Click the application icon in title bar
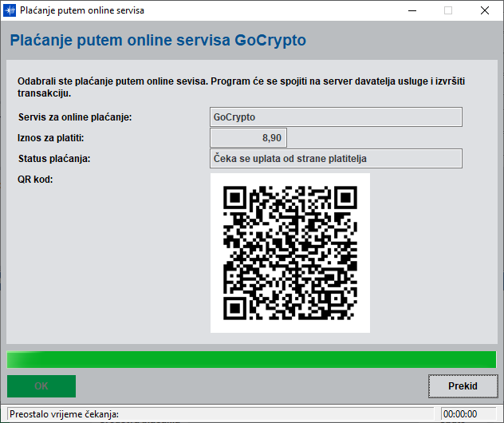 click(10, 10)
